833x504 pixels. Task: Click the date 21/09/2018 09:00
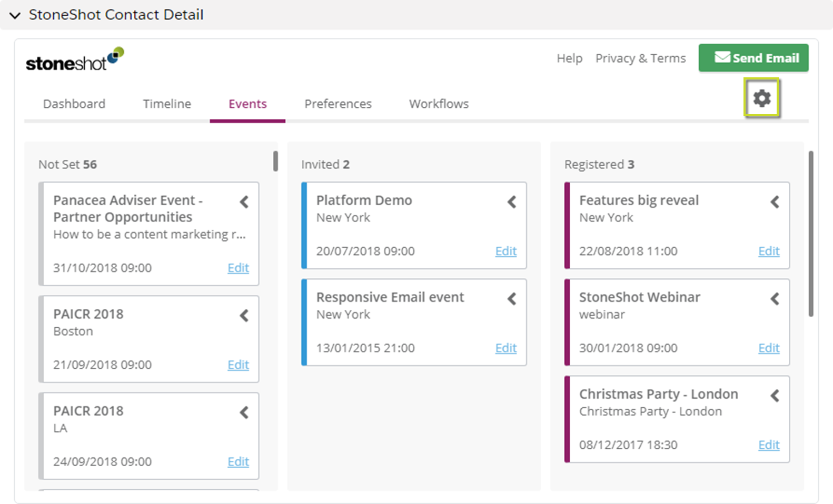(x=102, y=365)
